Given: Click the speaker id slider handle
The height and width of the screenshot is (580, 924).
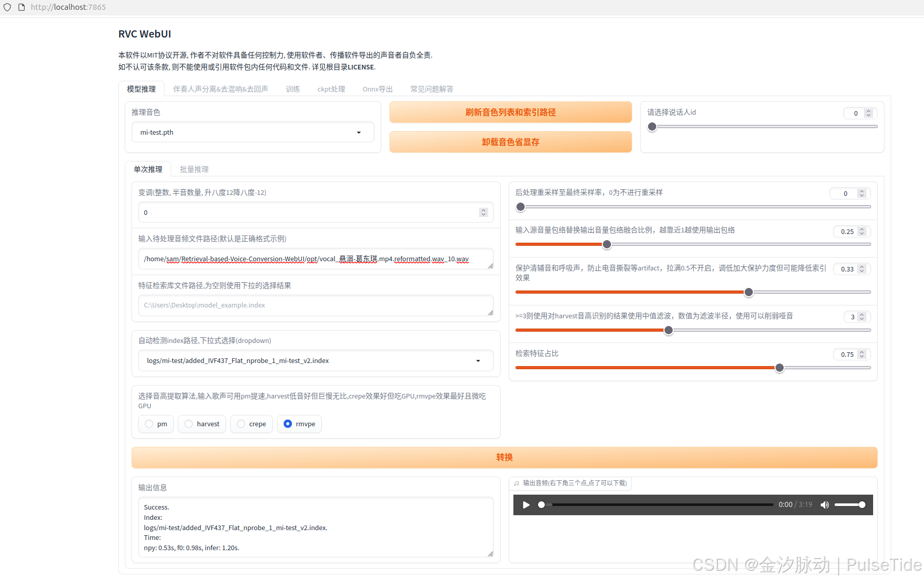Looking at the screenshot, I should 652,126.
